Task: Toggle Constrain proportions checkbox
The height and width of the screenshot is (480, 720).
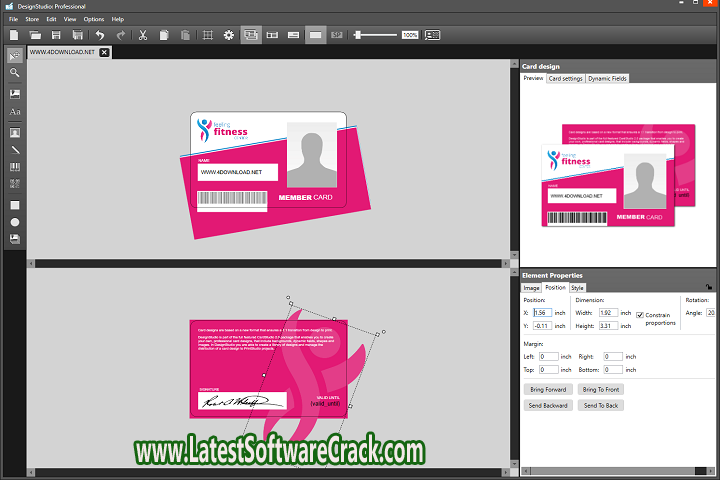Action: click(x=640, y=314)
